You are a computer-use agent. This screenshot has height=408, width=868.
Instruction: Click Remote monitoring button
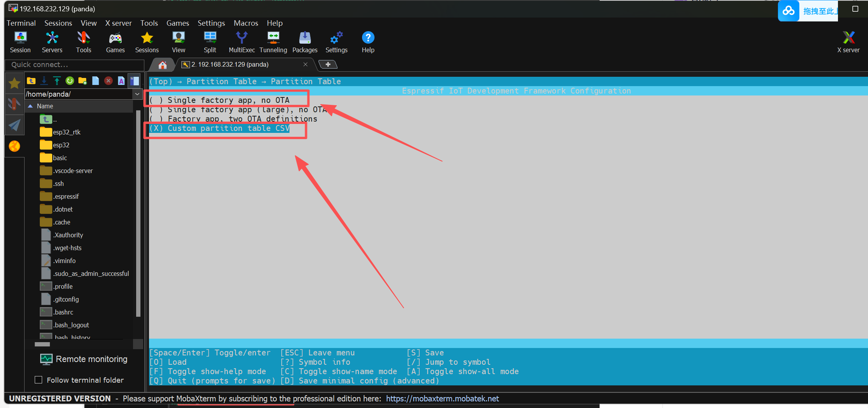tap(84, 359)
